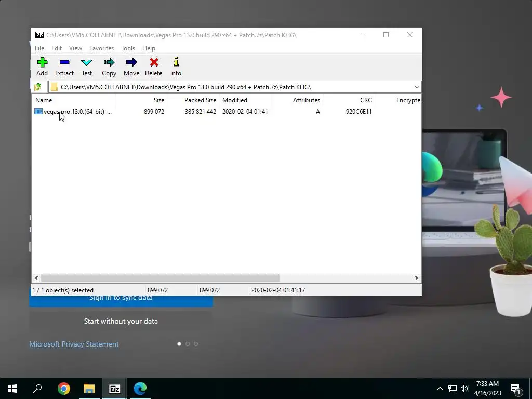Screen dimensions: 532x399
Task: Click the horizontal scrollbar thumb
Action: coord(160,278)
